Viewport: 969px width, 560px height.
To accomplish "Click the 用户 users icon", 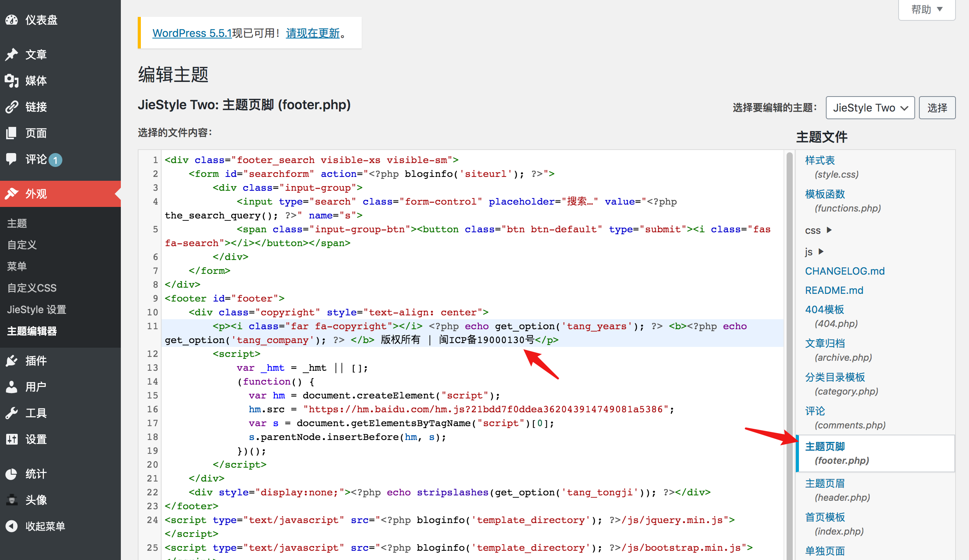I will (x=12, y=387).
